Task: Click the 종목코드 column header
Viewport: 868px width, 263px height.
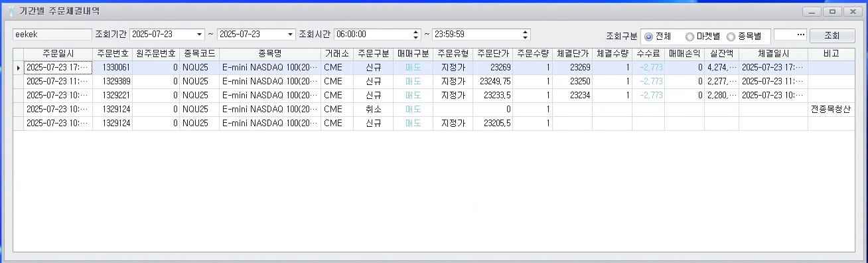Action: [x=199, y=54]
